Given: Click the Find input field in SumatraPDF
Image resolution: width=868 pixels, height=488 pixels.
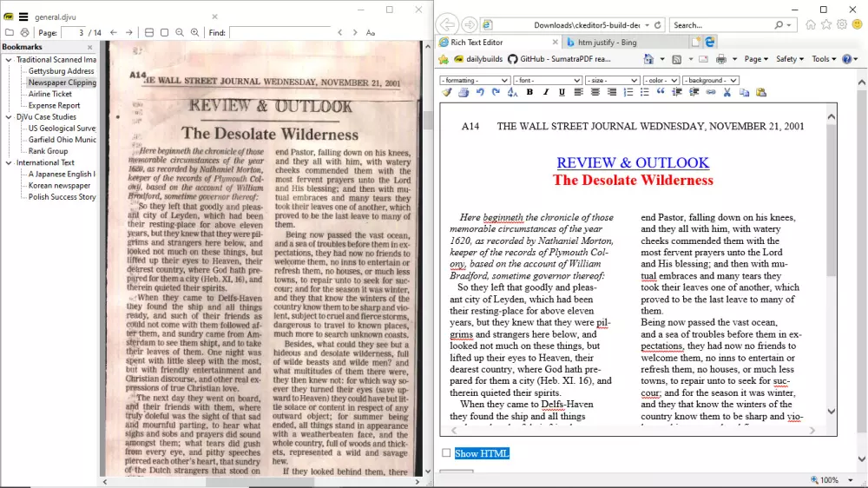Looking at the screenshot, I should pos(280,33).
